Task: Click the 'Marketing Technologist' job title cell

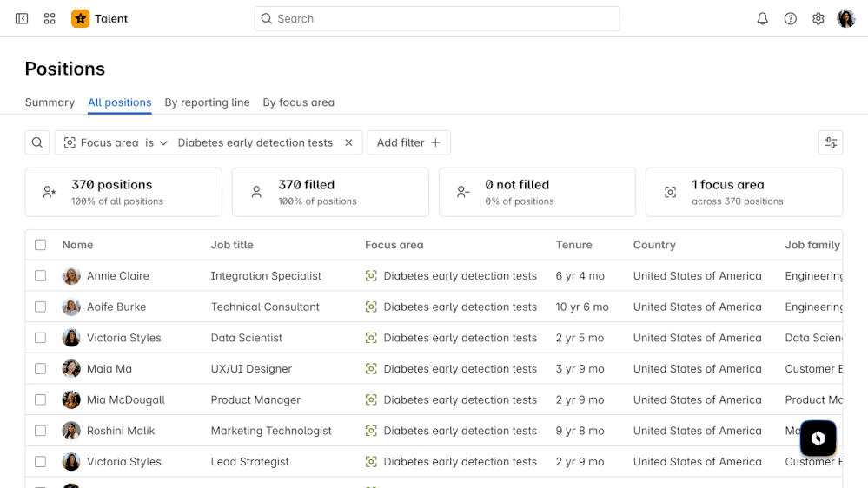Action: pos(271,431)
